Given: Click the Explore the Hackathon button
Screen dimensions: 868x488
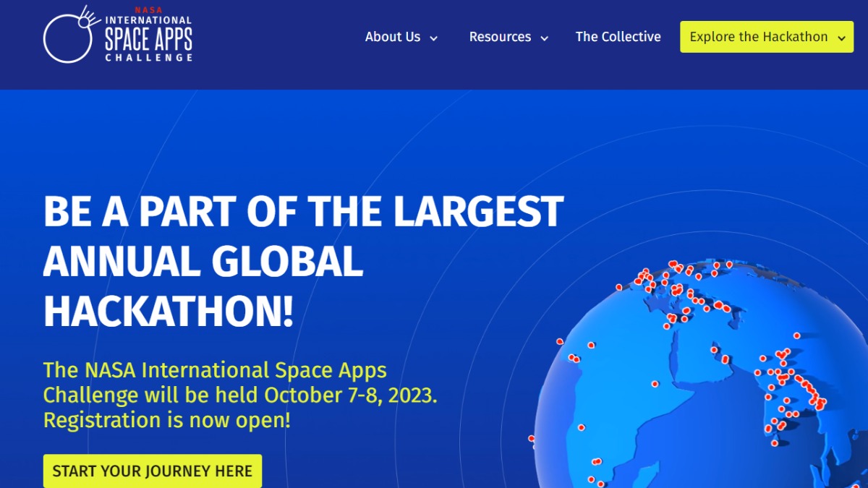Looking at the screenshot, I should pos(766,37).
